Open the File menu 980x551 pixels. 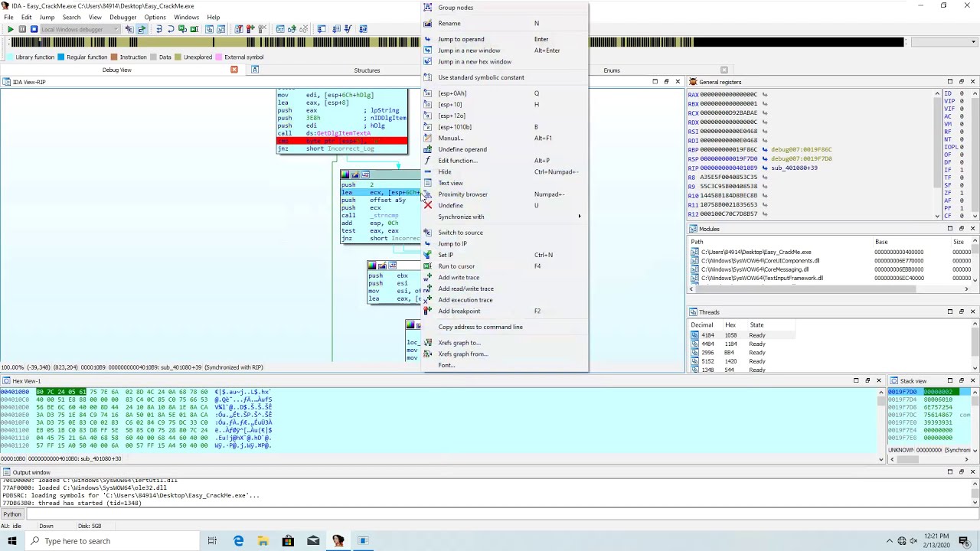click(8, 17)
